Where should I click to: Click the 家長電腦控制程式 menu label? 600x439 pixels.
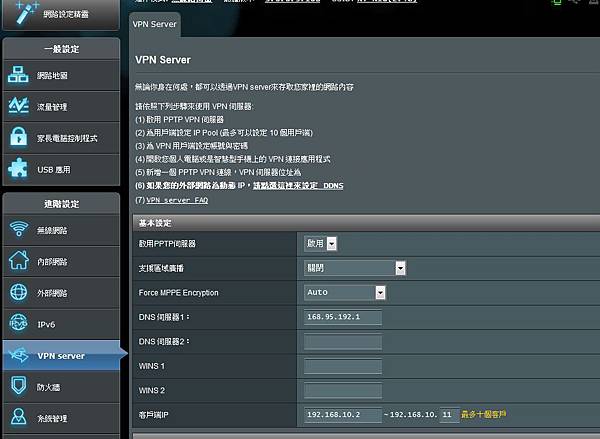click(67, 138)
